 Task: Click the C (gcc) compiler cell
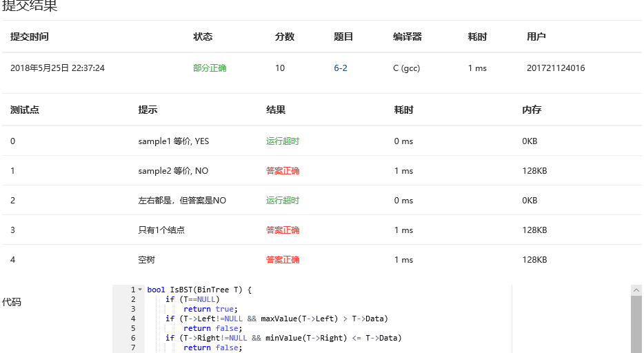pos(406,68)
